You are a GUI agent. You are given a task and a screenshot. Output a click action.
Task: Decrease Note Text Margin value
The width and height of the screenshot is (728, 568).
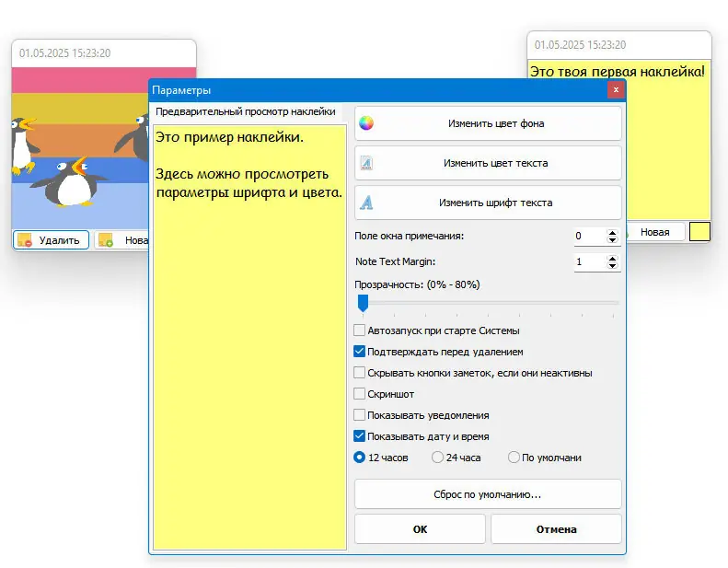click(612, 266)
